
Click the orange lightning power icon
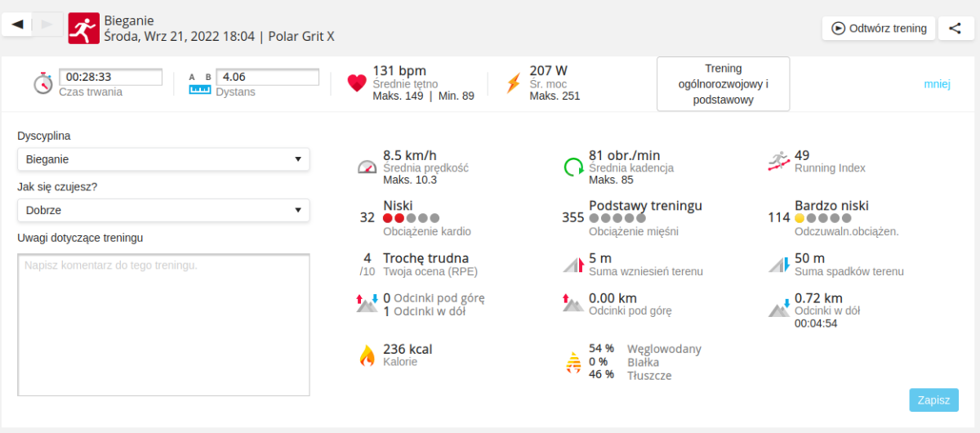pyautogui.click(x=513, y=83)
